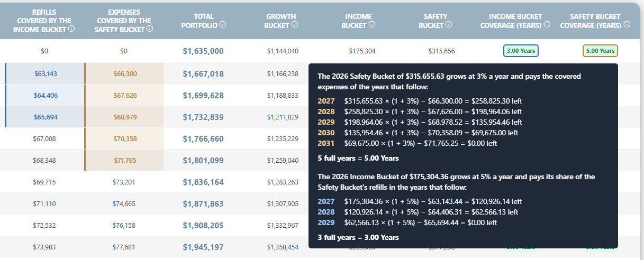This screenshot has height=260, width=644.
Task: Click the tooltip line with $69,675.00 left
Action: 418,133
